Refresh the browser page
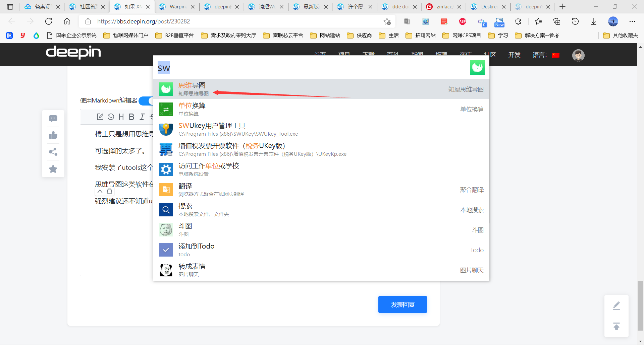Screen dimensions: 644x345 tap(49, 21)
